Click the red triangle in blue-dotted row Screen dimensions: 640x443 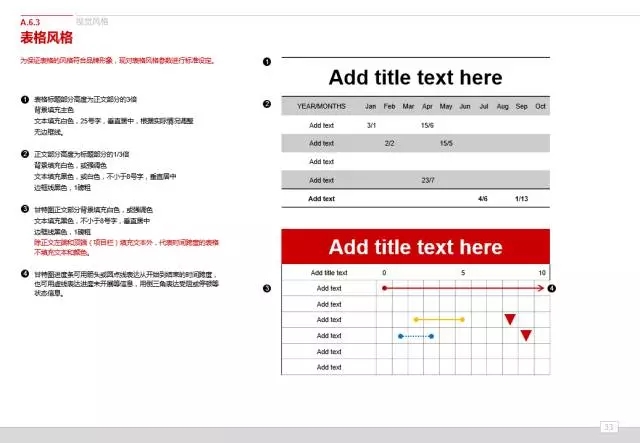[x=526, y=336]
